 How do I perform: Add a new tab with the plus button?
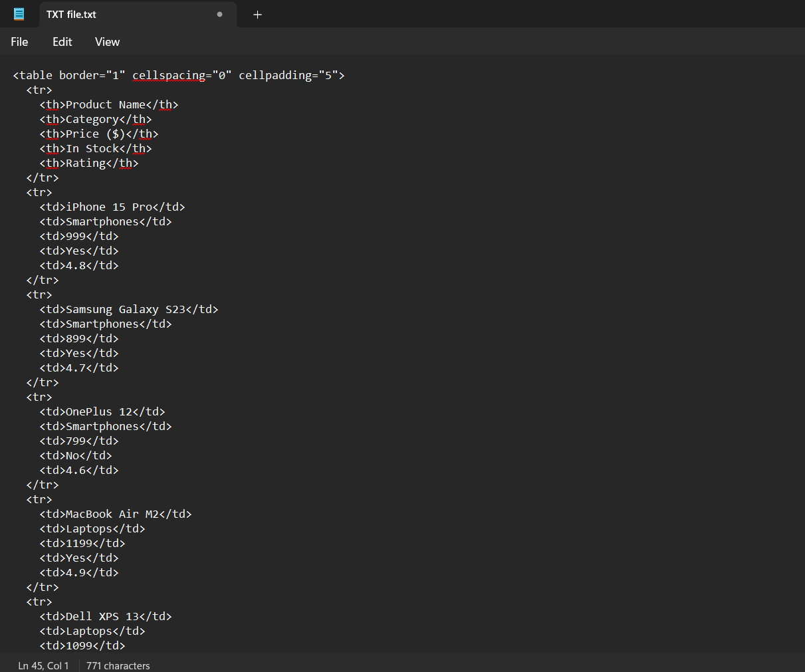coord(258,15)
